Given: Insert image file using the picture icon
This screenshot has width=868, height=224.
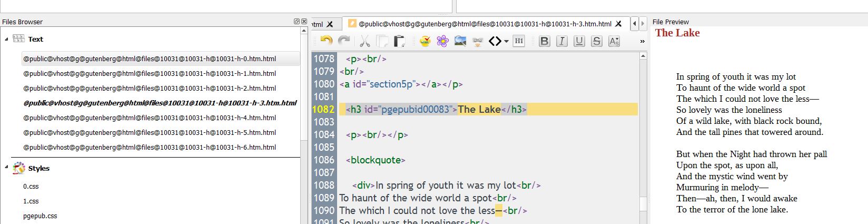Looking at the screenshot, I should click(x=460, y=41).
